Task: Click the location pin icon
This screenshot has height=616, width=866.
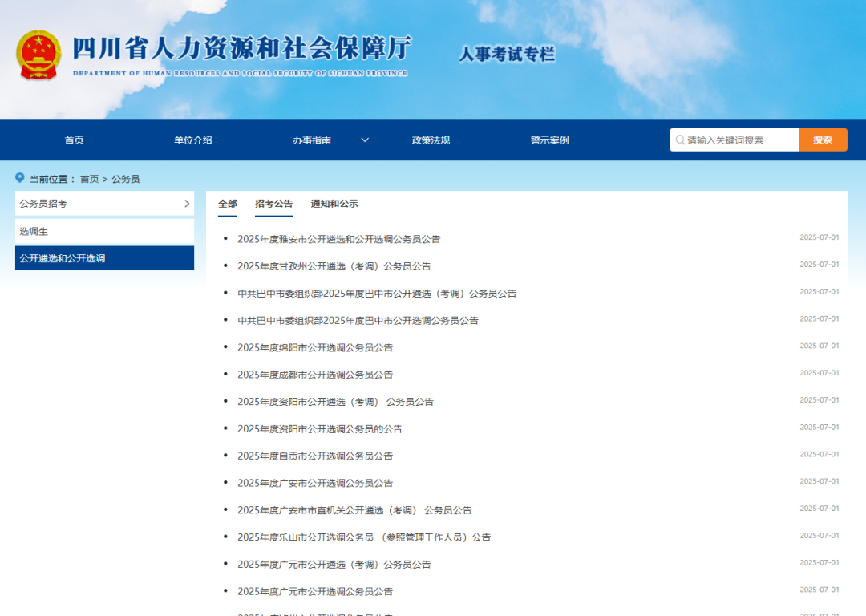Action: point(20,178)
